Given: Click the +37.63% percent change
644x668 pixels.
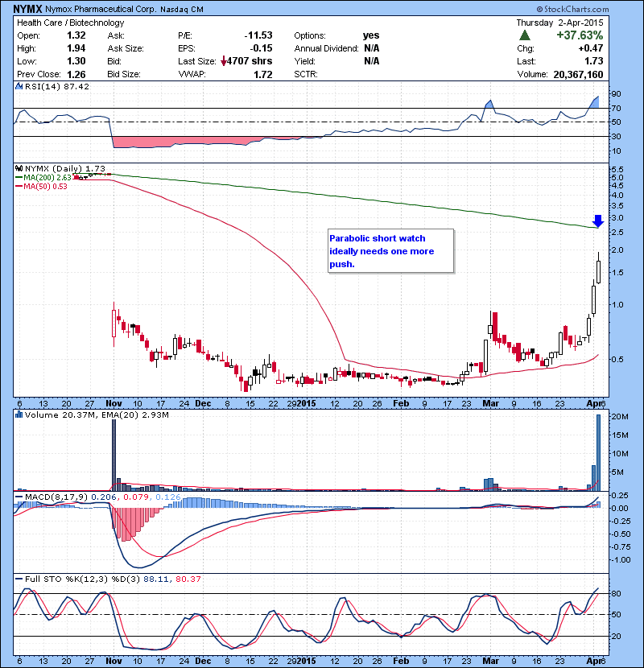Looking at the screenshot, I should click(580, 35).
